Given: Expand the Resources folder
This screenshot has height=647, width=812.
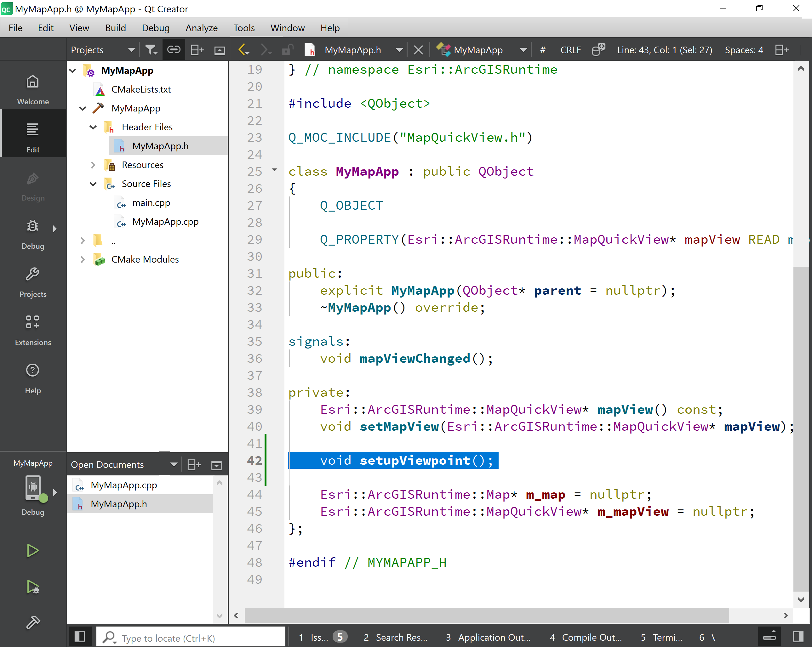Looking at the screenshot, I should [x=93, y=165].
